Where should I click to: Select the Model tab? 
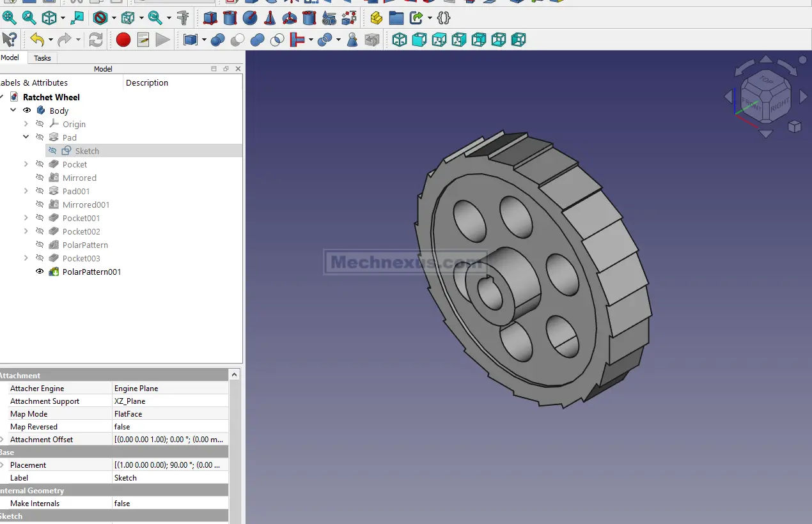coord(10,58)
